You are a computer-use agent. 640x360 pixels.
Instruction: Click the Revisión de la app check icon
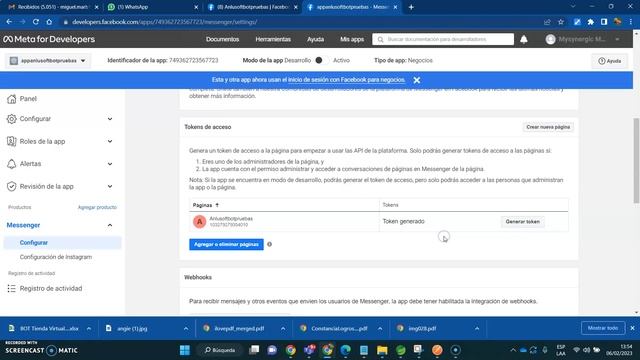(11, 186)
